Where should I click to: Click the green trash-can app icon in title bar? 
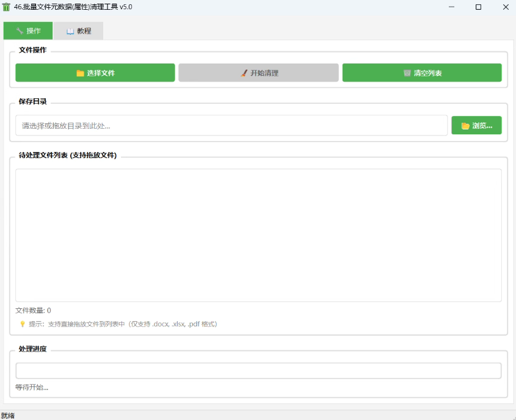tap(7, 7)
